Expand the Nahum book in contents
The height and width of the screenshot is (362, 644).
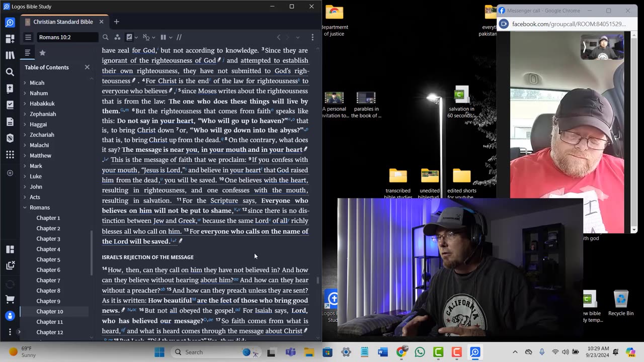[25, 93]
